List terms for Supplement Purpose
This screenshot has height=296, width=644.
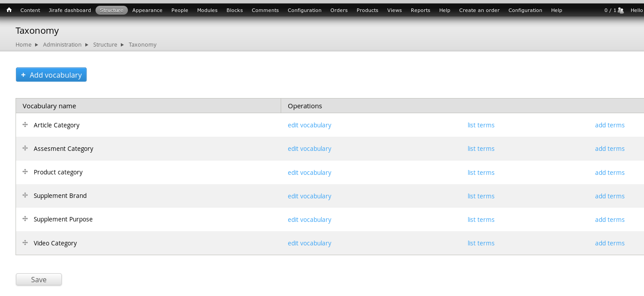click(x=481, y=220)
